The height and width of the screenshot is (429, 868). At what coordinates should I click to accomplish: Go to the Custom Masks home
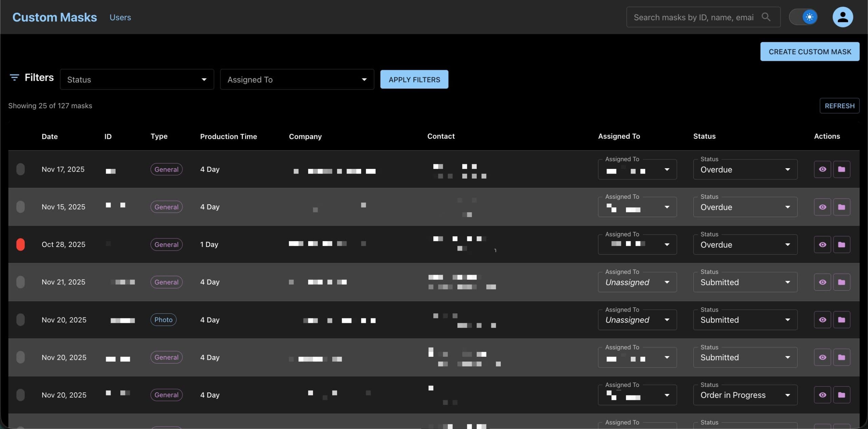[55, 17]
